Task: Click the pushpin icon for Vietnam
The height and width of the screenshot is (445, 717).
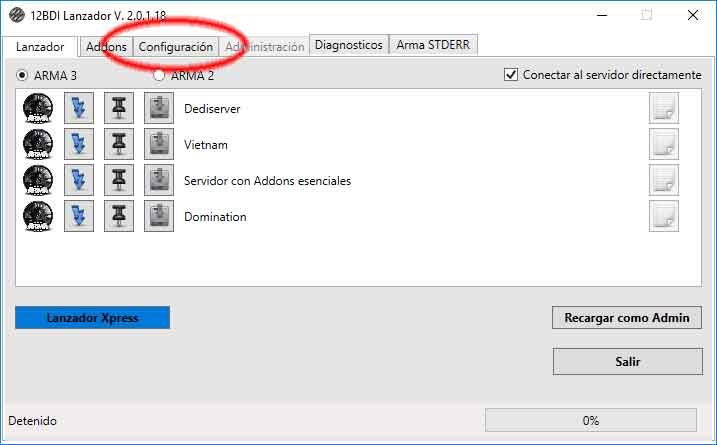Action: [119, 144]
